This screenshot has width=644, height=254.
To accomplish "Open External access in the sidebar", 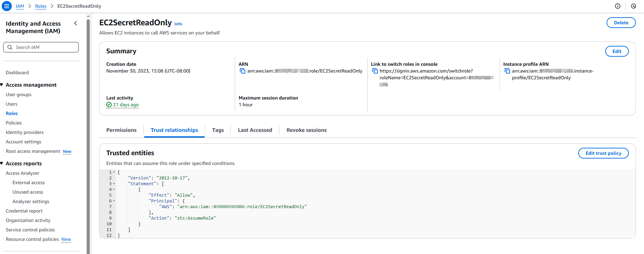I will coord(29,182).
